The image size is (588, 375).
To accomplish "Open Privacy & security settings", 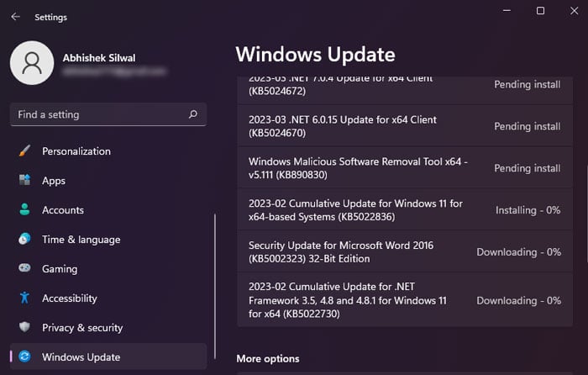I will click(x=108, y=327).
